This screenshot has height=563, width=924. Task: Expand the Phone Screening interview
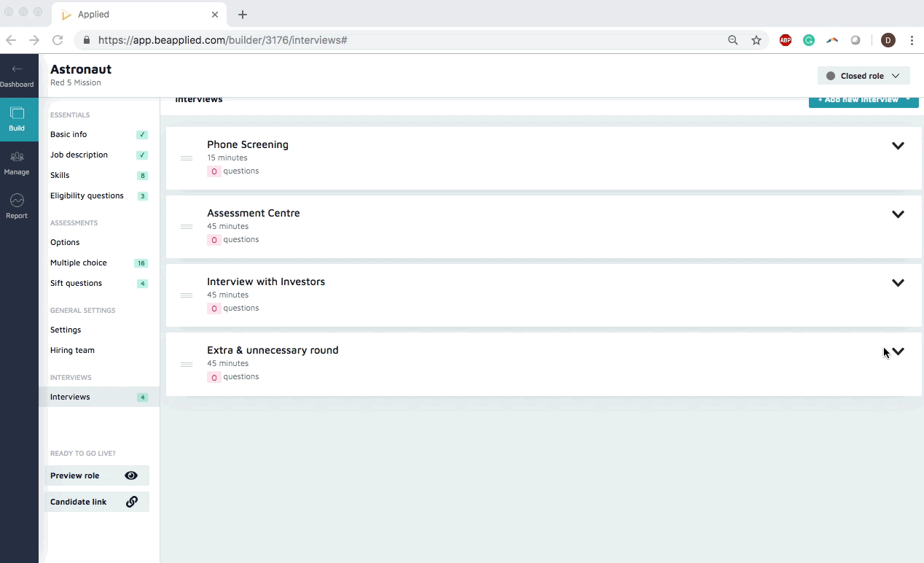898,146
